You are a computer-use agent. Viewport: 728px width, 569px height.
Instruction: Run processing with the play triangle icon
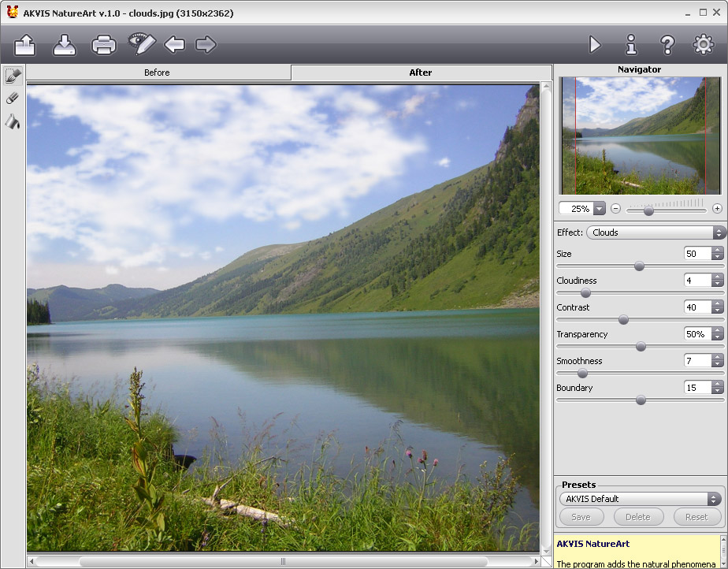[x=595, y=45]
